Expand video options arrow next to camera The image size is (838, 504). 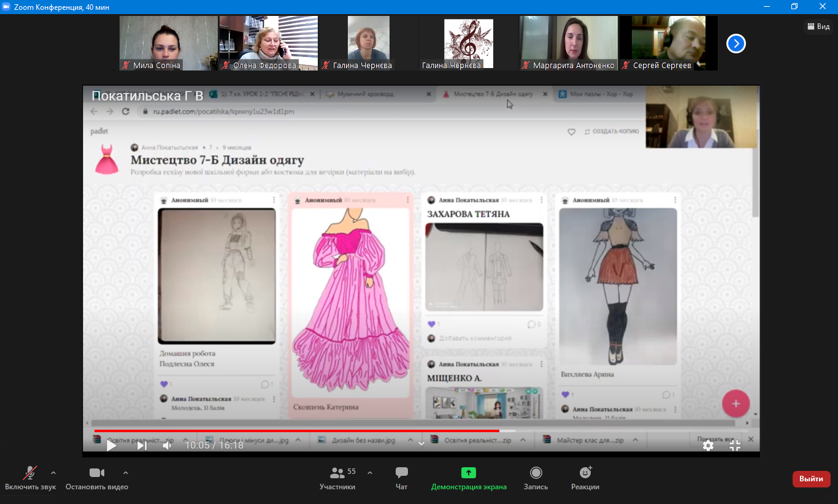(126, 473)
